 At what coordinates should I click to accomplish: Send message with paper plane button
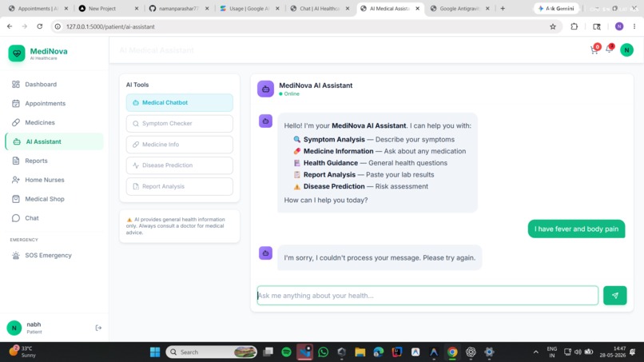pos(615,296)
